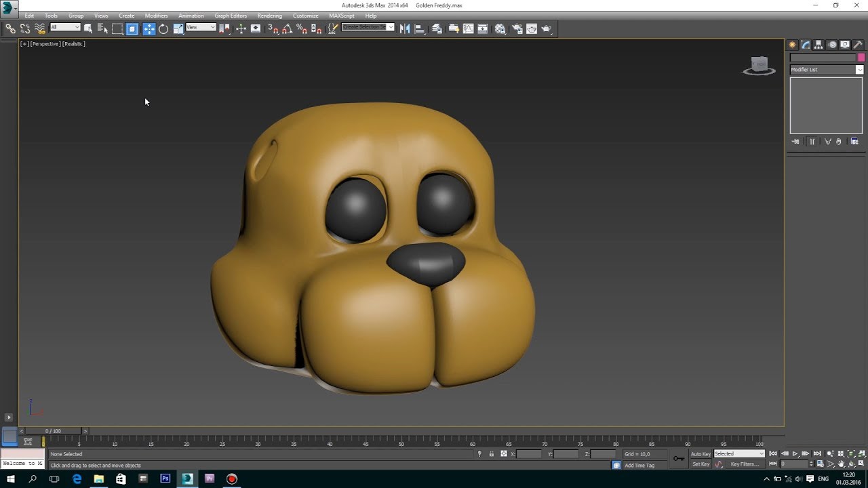Open the Rendering menu

pos(269,16)
